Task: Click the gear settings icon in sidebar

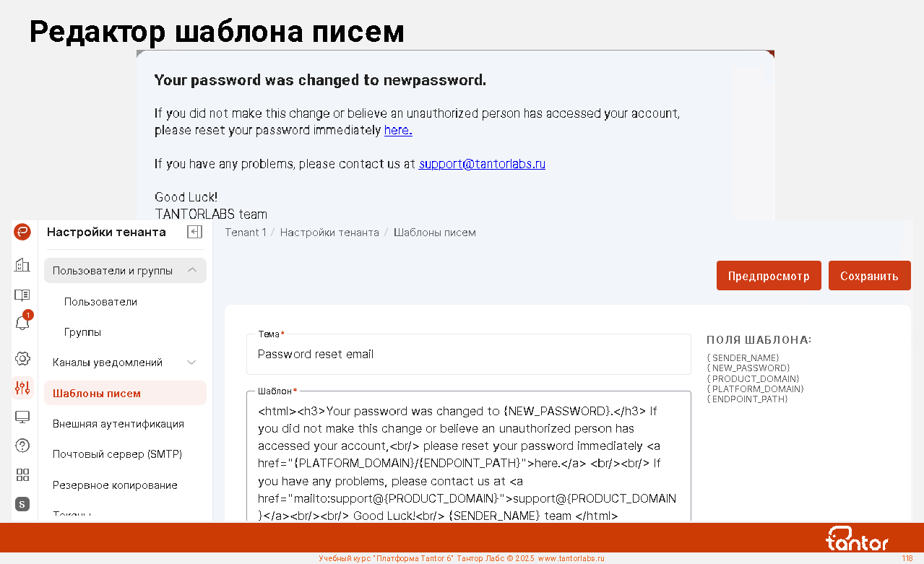Action: [x=22, y=358]
